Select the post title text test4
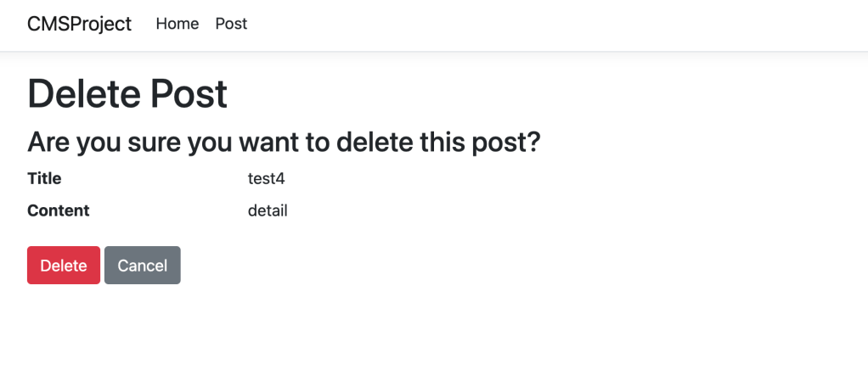The width and height of the screenshot is (868, 381). 267,178
